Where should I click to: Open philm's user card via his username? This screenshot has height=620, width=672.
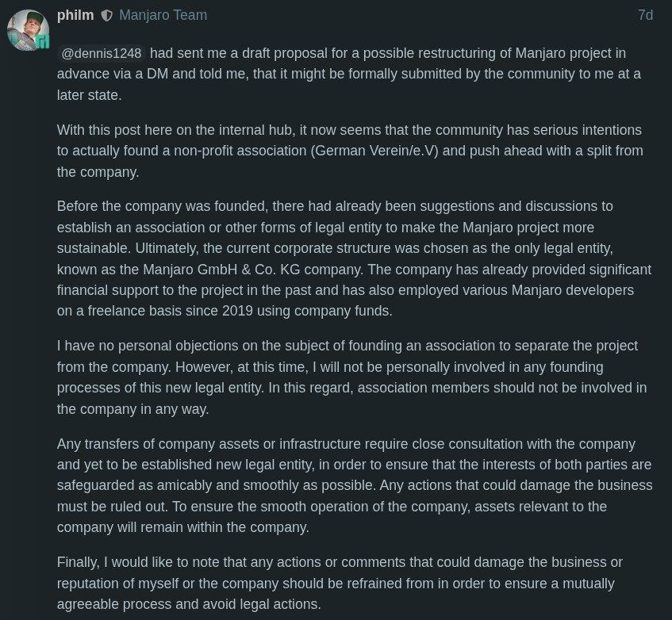[75, 14]
